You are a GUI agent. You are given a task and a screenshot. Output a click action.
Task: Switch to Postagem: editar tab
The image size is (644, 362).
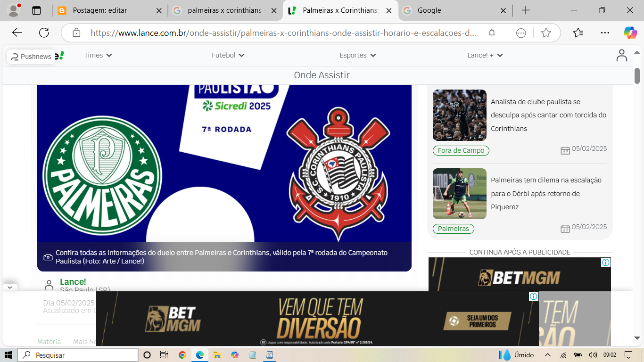(110, 10)
